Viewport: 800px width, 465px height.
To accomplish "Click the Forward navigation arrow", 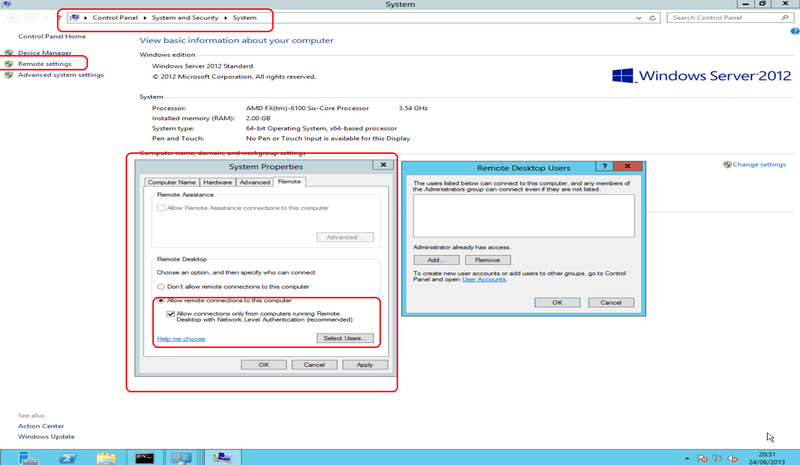I will click(31, 18).
